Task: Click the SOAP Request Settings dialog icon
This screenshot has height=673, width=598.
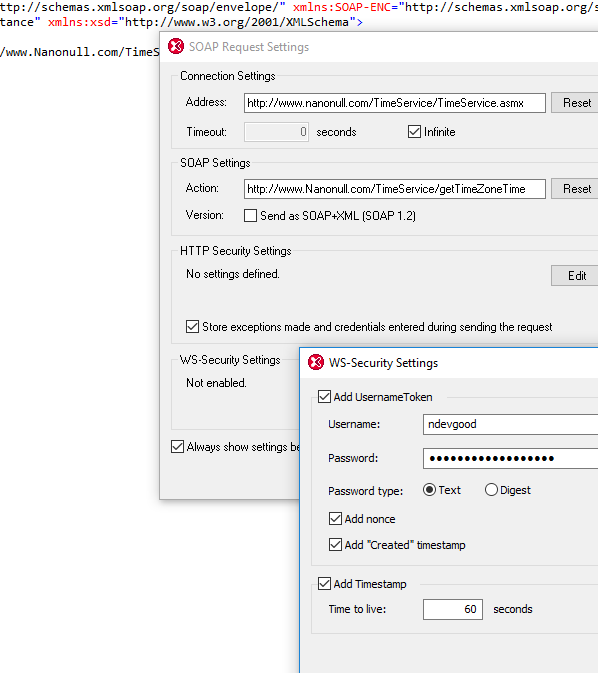Action: (176, 46)
